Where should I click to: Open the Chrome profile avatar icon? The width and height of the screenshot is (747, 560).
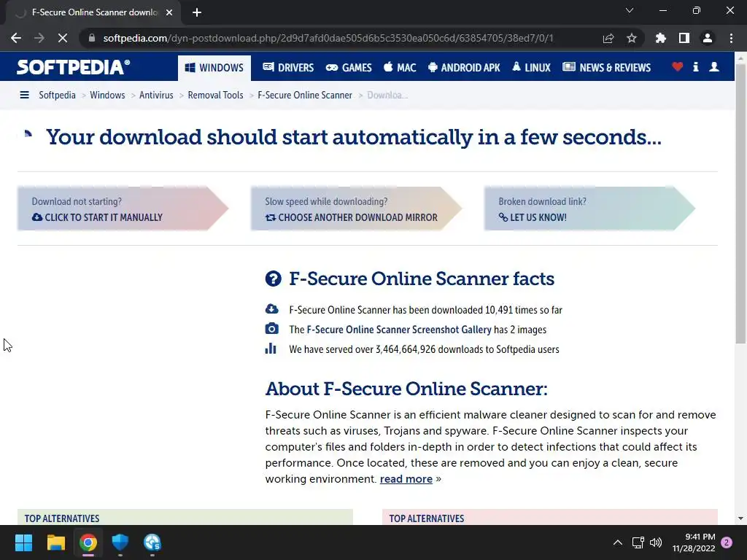tap(708, 38)
